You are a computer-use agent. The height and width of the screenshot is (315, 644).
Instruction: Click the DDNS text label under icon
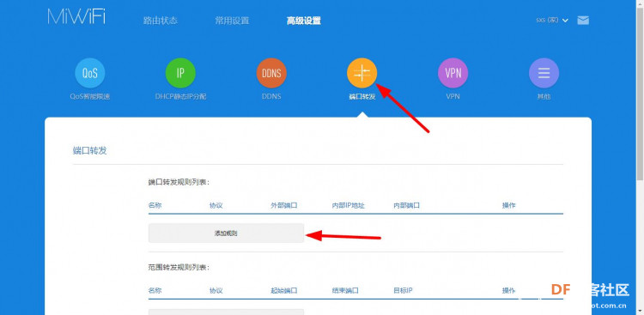tap(271, 97)
